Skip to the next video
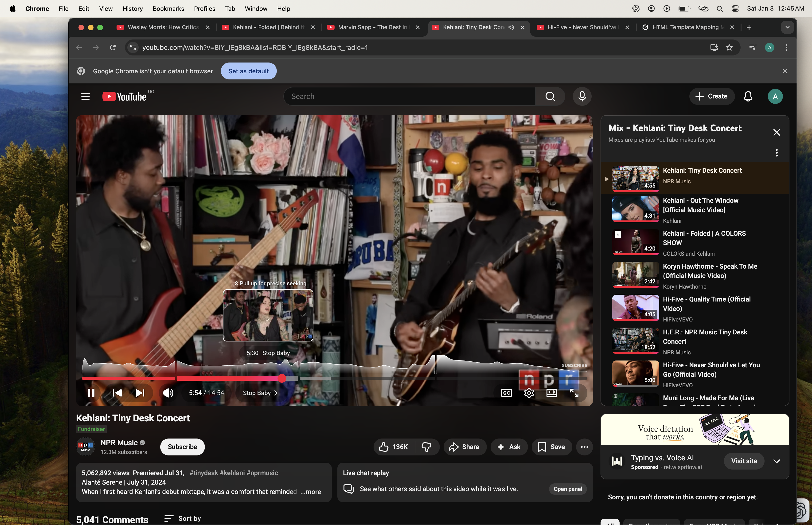The image size is (812, 525). [139, 393]
